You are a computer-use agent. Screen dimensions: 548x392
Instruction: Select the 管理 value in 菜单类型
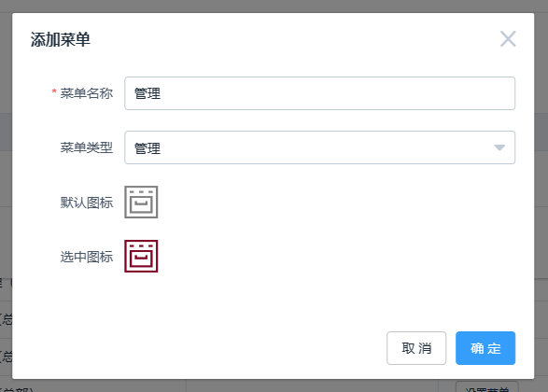[148, 148]
